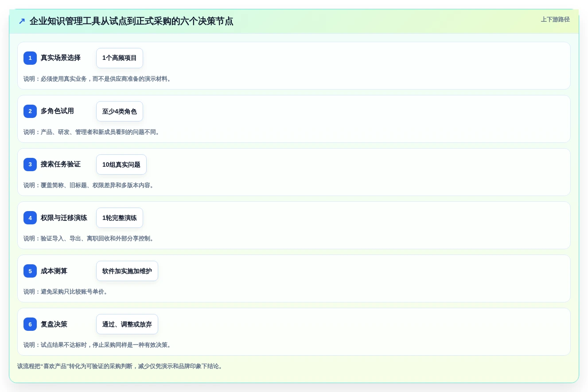588x392 pixels.
Task: Select step number 3 badge
Action: point(30,165)
